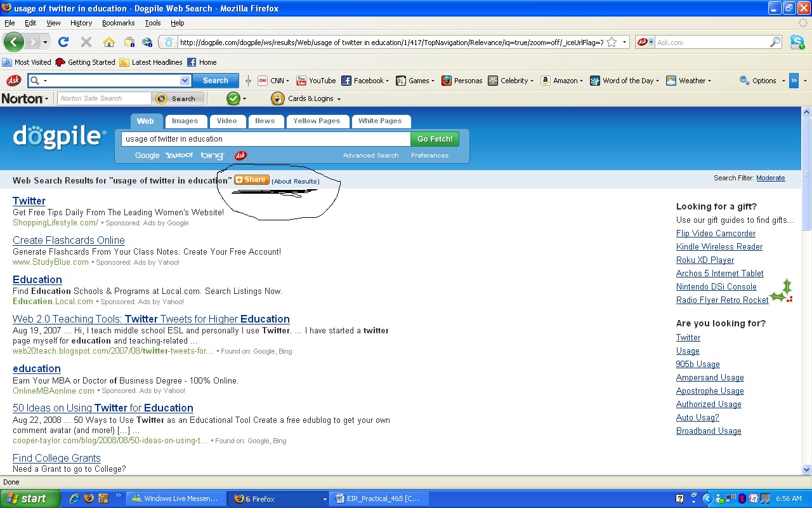The image size is (812, 508).
Task: Click the page scrollbar down arrow
Action: click(807, 469)
